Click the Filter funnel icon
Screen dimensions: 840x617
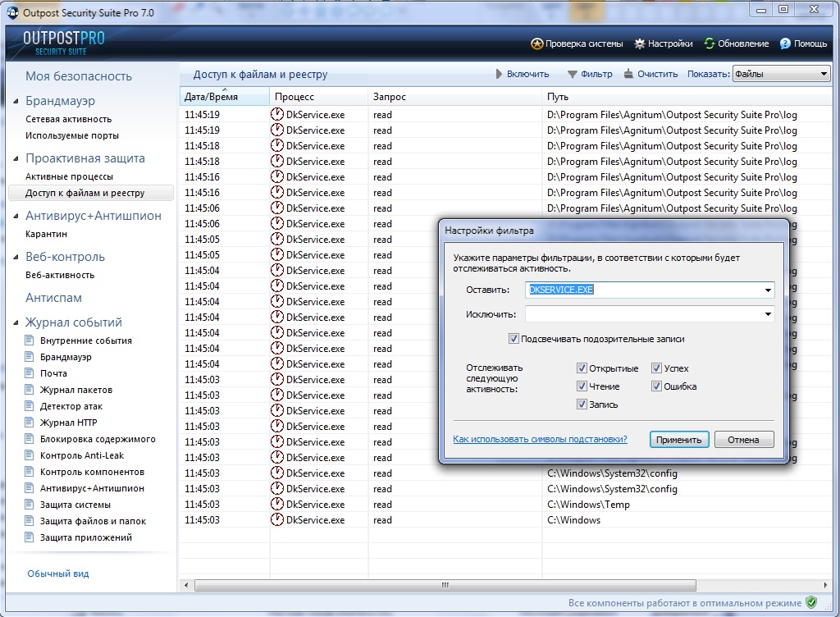[x=573, y=74]
